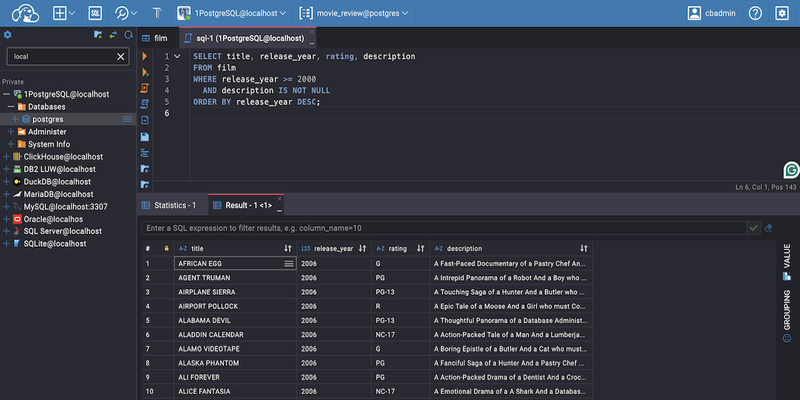Image resolution: width=800 pixels, height=400 pixels.
Task: Sort results by rating column arrows
Action: click(x=420, y=248)
